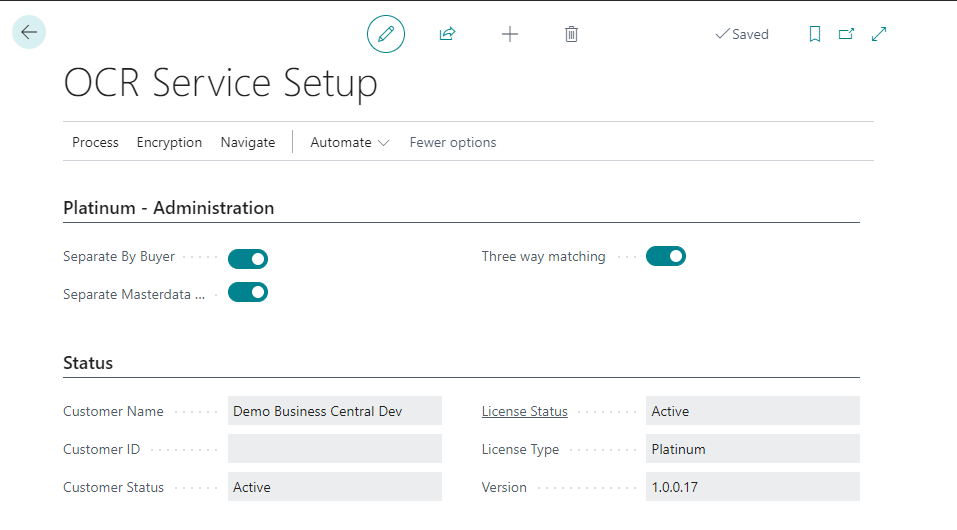The height and width of the screenshot is (530, 957).
Task: Click the plus icon to create new
Action: click(x=510, y=34)
